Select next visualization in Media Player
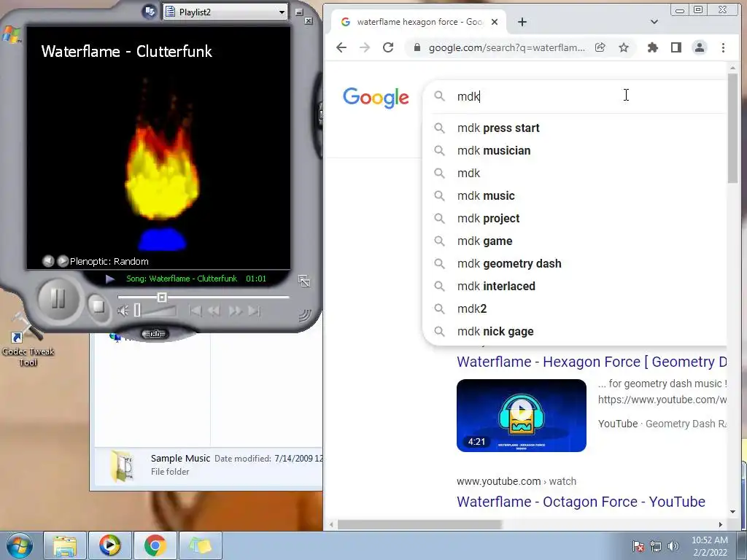The height and width of the screenshot is (560, 747). 63,261
